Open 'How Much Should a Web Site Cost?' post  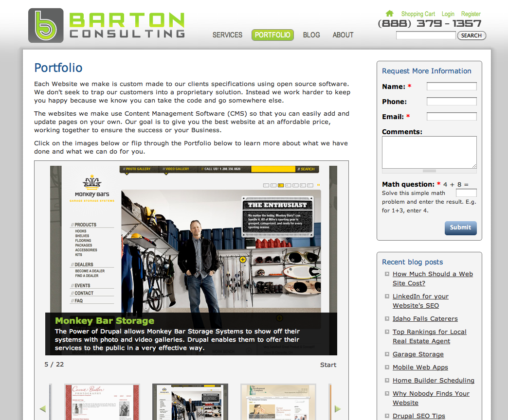coord(433,279)
